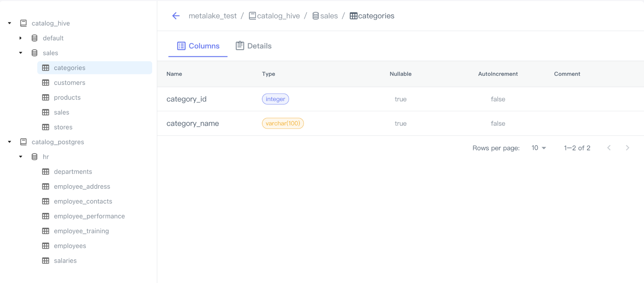Click the salaries table grid icon
644x283 pixels.
[x=45, y=260]
